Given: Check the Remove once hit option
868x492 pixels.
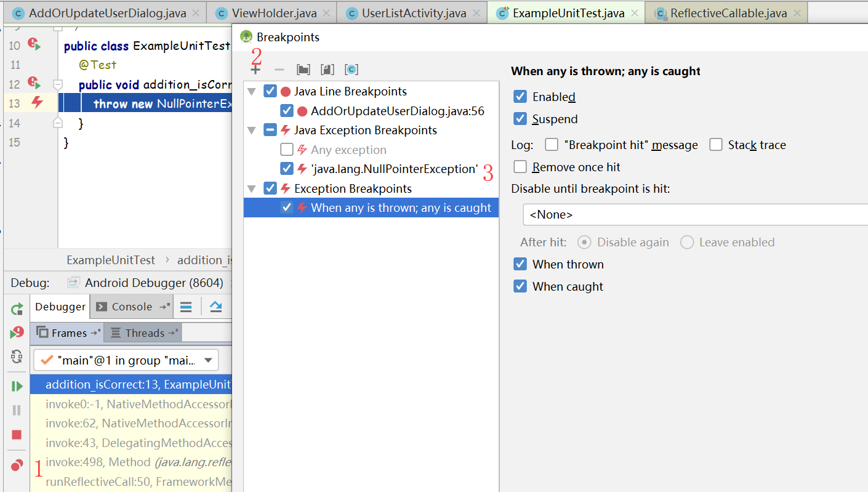Looking at the screenshot, I should coord(520,167).
